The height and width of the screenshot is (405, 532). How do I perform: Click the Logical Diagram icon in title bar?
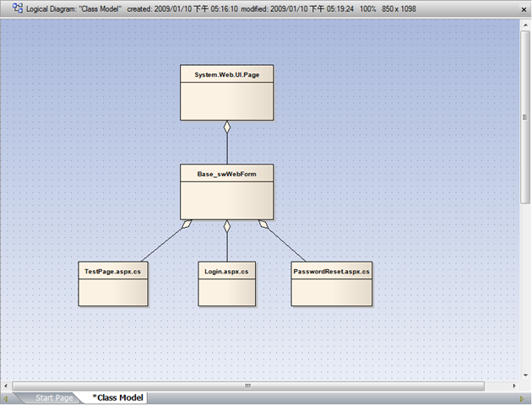pos(18,8)
